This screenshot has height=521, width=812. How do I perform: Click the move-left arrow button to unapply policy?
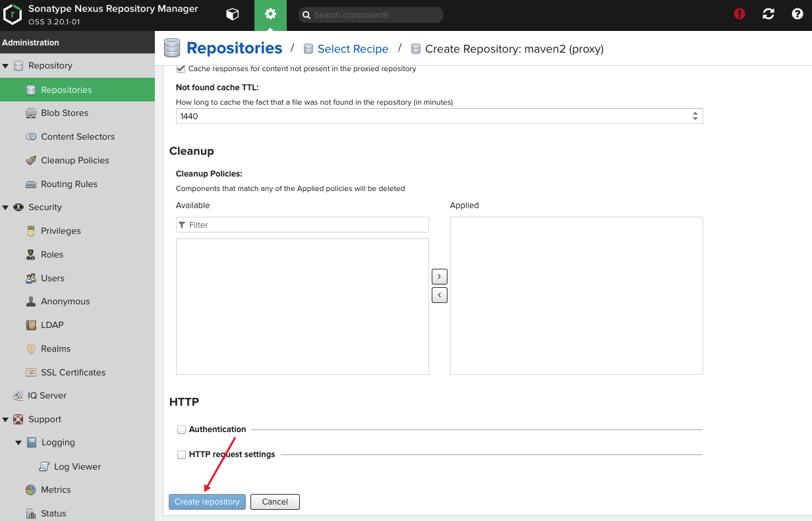[440, 295]
